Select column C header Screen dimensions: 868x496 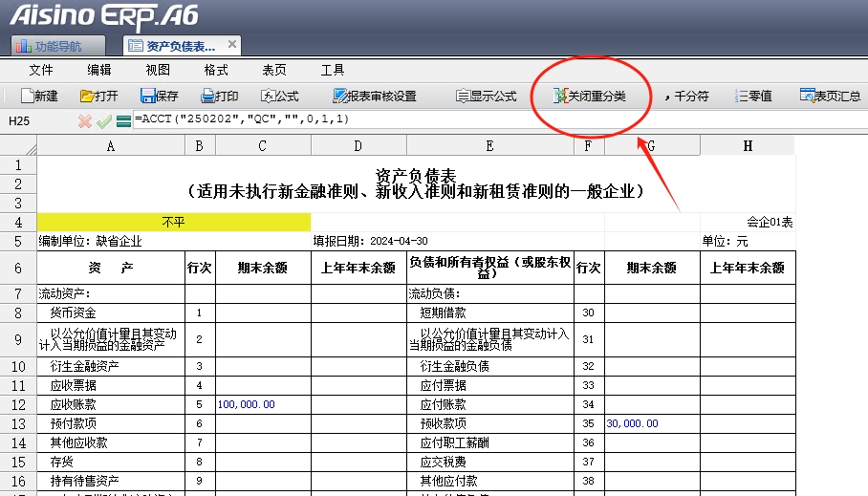click(263, 146)
